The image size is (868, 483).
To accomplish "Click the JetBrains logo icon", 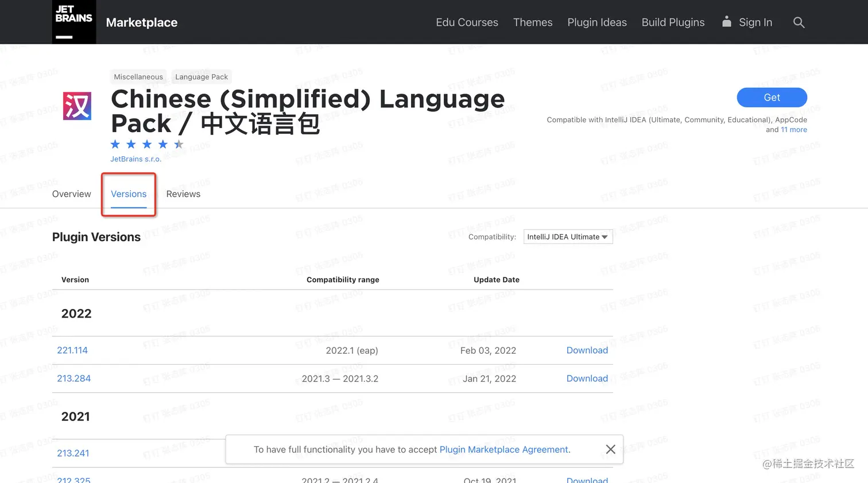I will click(74, 22).
